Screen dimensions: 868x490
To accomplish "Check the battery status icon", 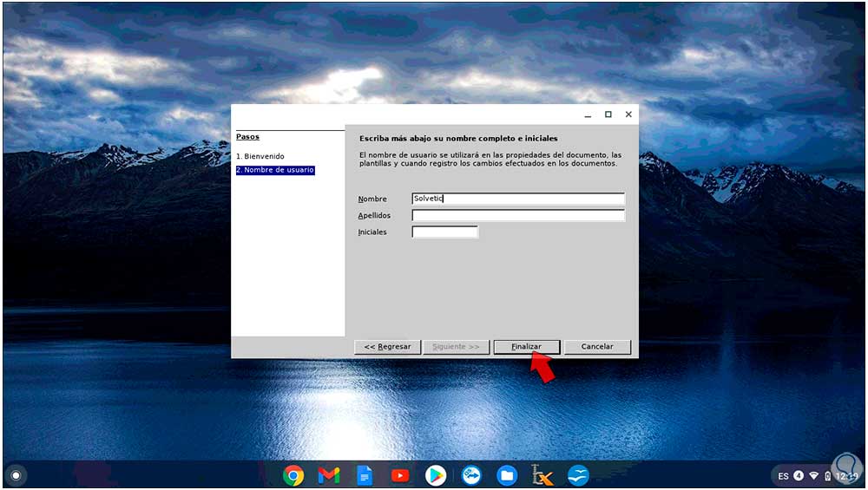I will click(x=828, y=476).
